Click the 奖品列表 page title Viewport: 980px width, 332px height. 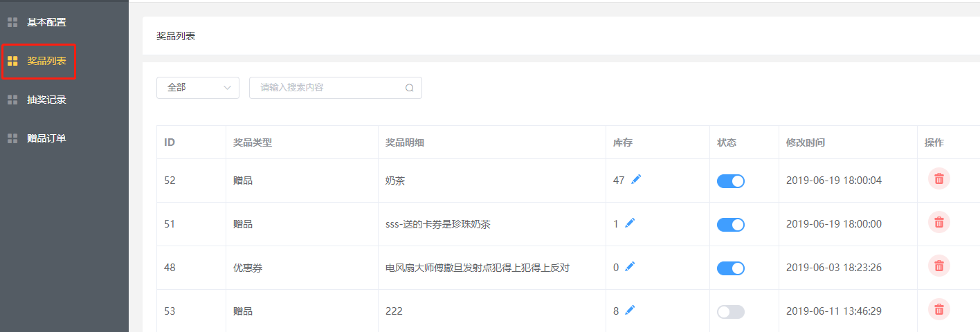pos(176,36)
